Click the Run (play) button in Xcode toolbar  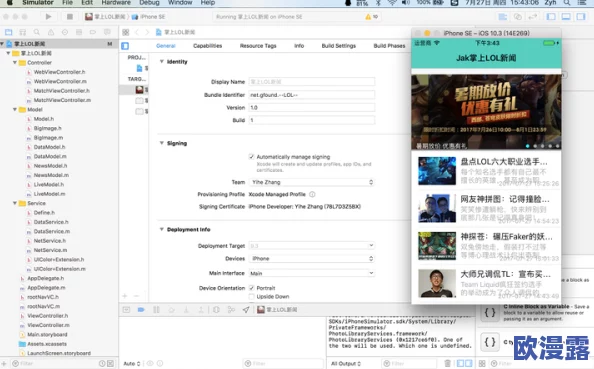pos(48,17)
